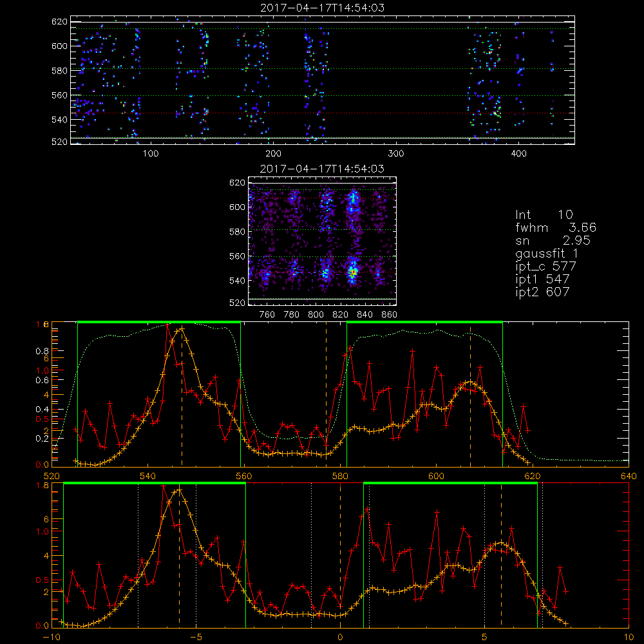Click the left green bar atop the third plot
Viewport: 644px width, 644px height.
coord(159,322)
